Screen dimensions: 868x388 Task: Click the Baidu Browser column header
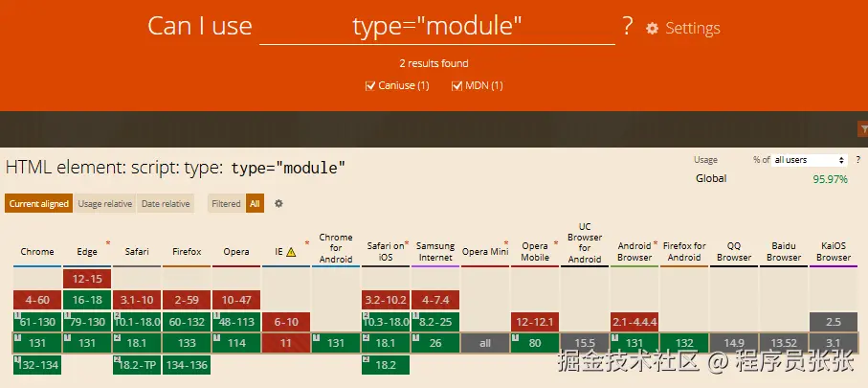tap(784, 252)
